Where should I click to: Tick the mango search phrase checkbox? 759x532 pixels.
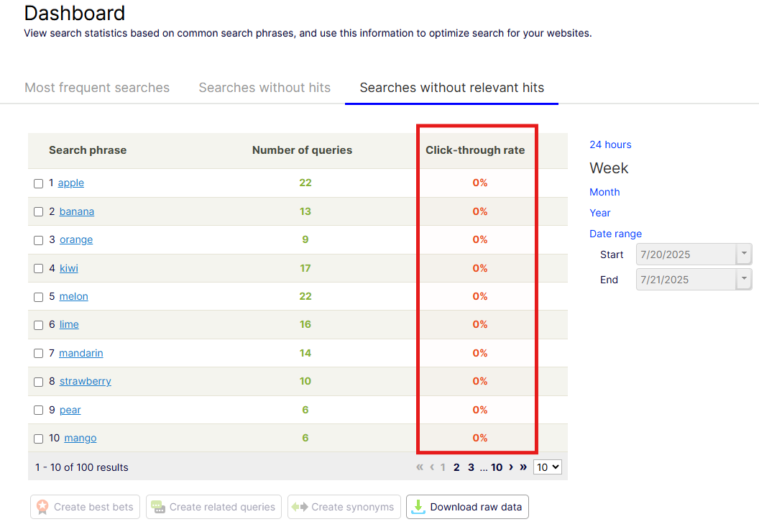[x=39, y=439]
